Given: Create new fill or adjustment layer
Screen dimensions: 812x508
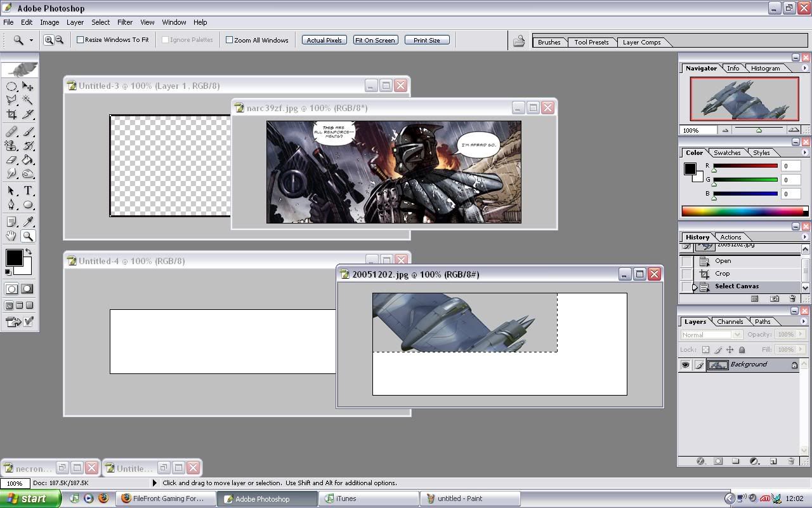Looking at the screenshot, I should point(754,461).
